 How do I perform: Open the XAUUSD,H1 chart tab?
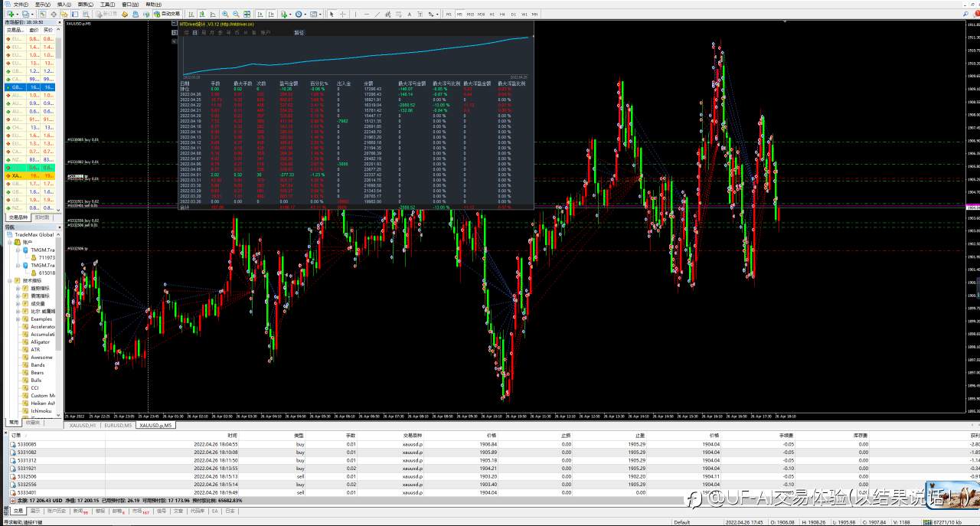pos(82,424)
